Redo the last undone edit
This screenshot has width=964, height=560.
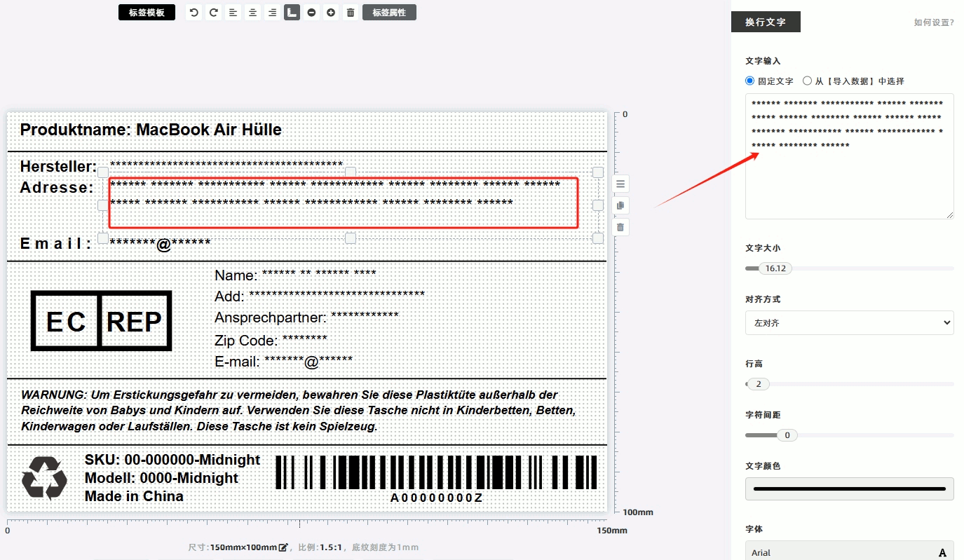[213, 13]
